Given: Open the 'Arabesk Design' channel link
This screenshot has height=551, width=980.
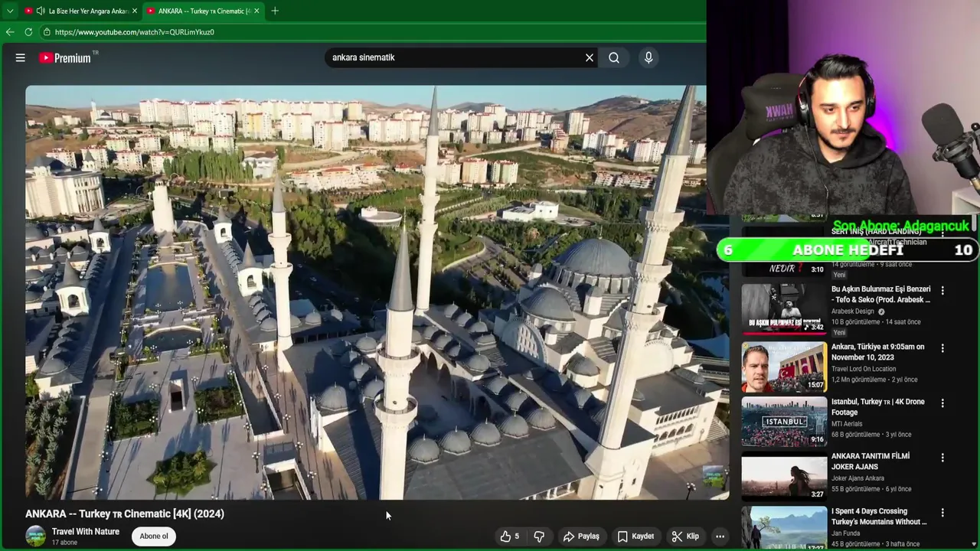Looking at the screenshot, I should pos(853,311).
